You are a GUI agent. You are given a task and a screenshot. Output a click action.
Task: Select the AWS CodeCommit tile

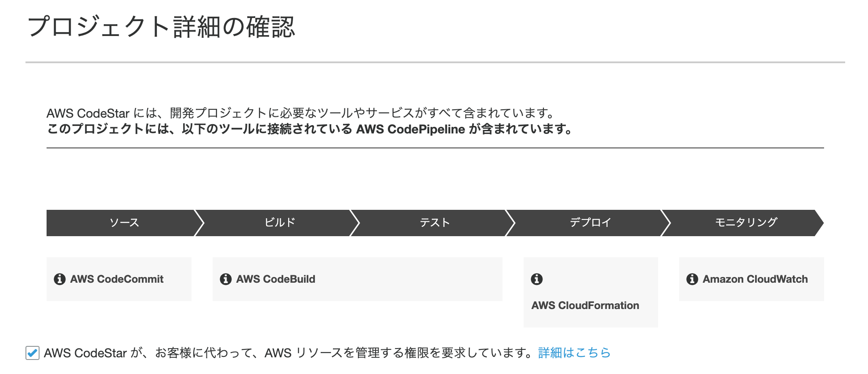[x=119, y=279]
